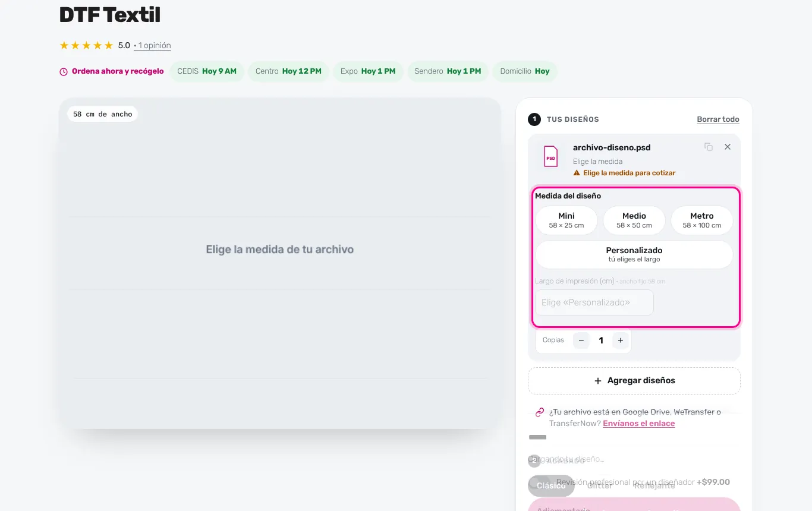
Task: Click the pink PSD file icon
Action: coord(551,157)
